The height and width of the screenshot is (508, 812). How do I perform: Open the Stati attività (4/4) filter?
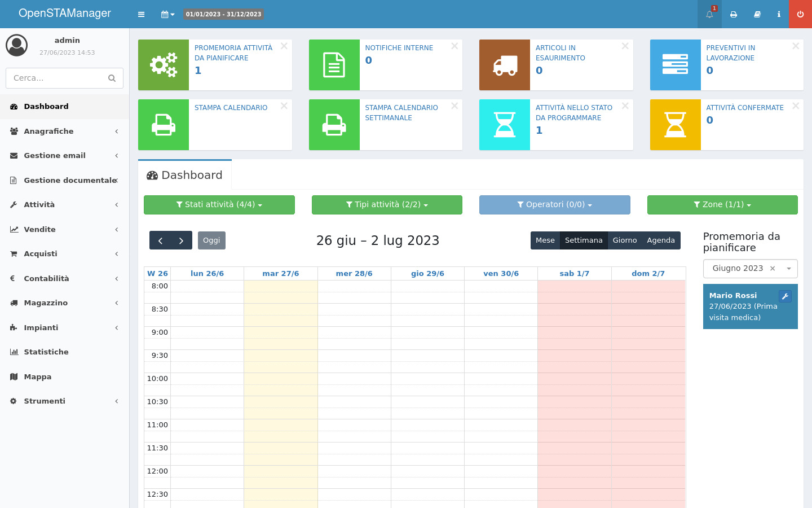pyautogui.click(x=219, y=205)
